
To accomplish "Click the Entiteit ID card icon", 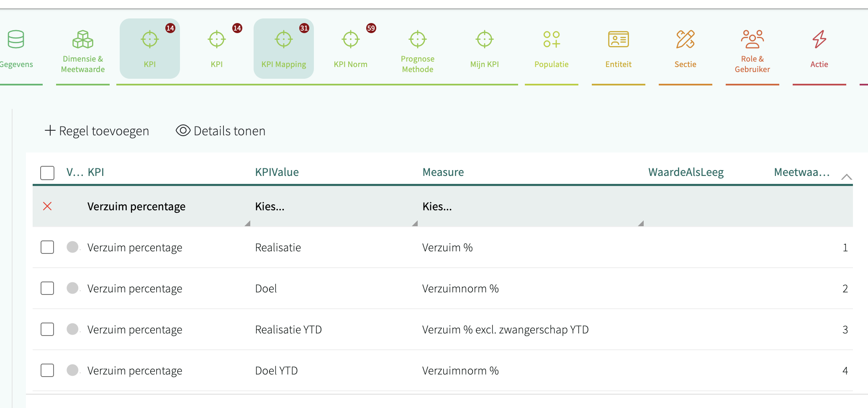I will coord(618,40).
